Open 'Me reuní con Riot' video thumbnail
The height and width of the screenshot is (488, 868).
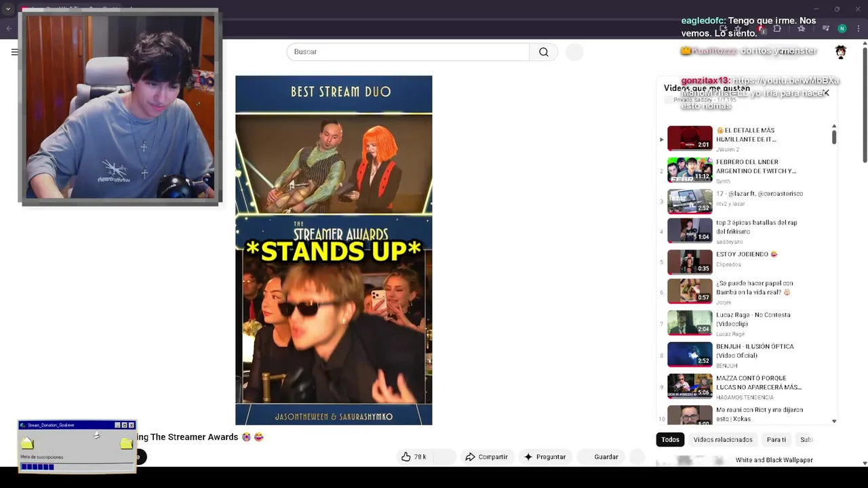pos(690,414)
